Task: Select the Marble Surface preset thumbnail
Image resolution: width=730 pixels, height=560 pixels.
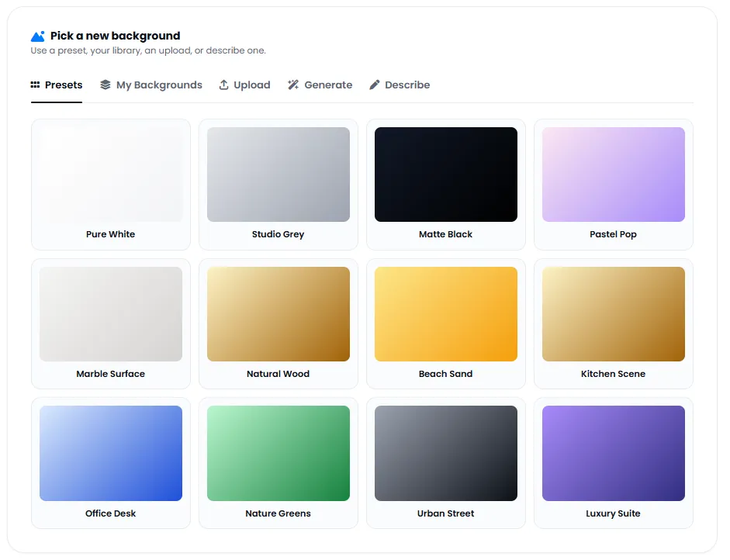Action: pyautogui.click(x=111, y=314)
